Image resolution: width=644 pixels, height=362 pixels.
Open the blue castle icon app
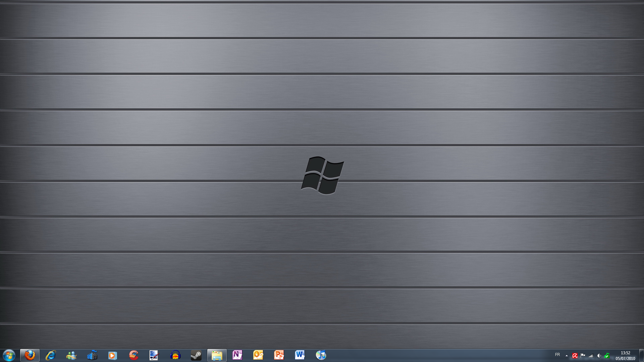pyautogui.click(x=92, y=355)
